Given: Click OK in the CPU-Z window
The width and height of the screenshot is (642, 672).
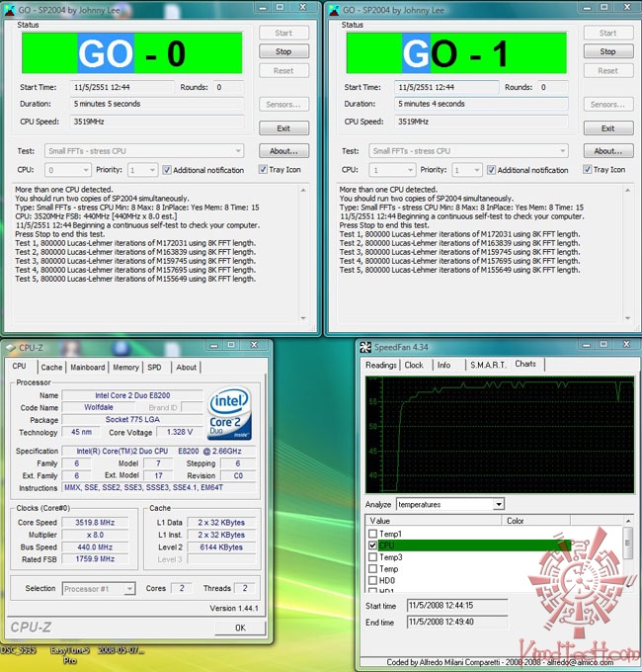Looking at the screenshot, I should pyautogui.click(x=240, y=628).
